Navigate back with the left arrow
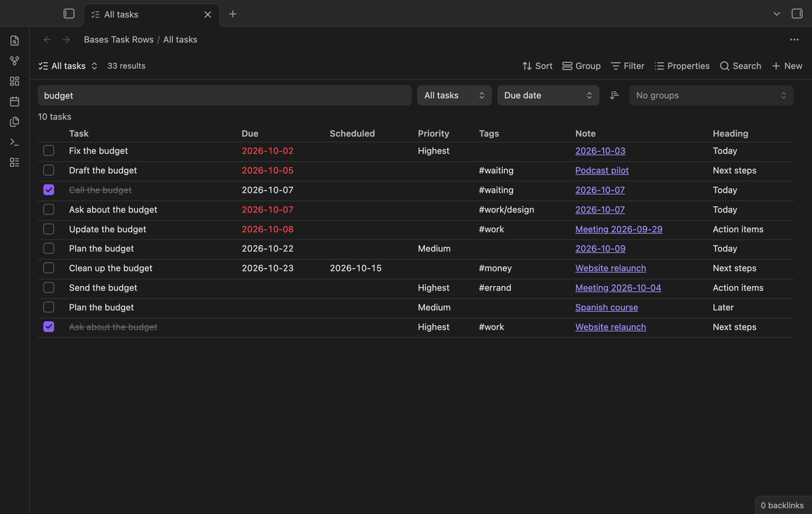The image size is (812, 514). 47,40
